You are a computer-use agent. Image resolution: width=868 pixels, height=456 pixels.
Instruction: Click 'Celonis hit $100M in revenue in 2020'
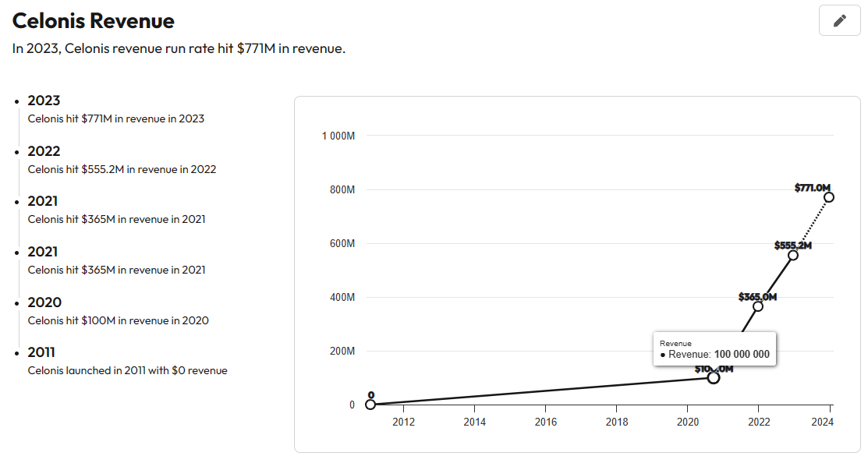pos(118,320)
